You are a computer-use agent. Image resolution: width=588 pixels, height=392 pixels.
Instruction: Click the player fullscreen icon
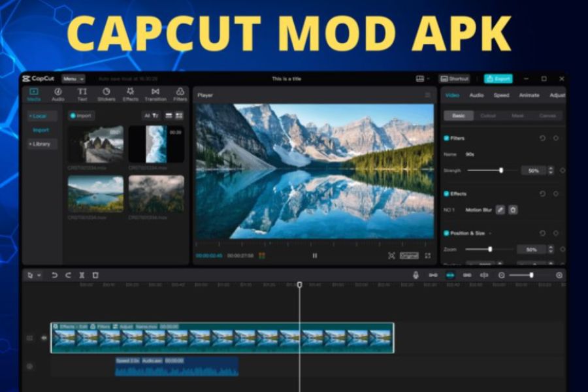point(428,256)
